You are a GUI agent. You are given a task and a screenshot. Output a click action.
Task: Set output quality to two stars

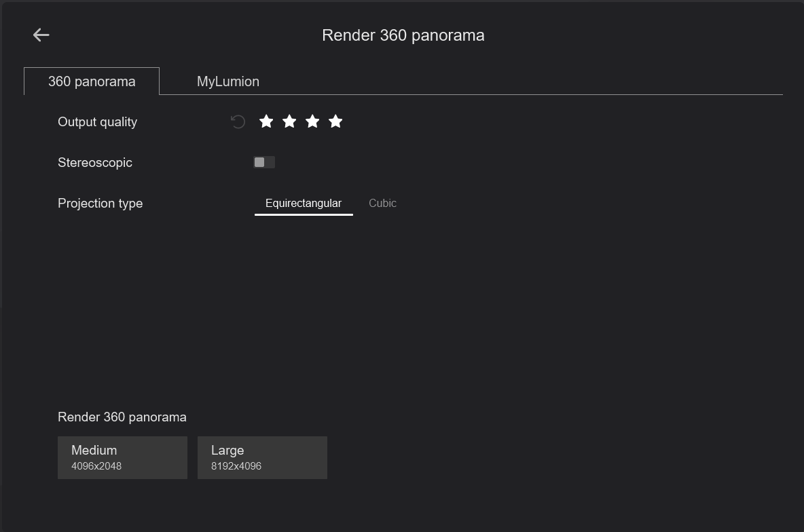(x=289, y=121)
